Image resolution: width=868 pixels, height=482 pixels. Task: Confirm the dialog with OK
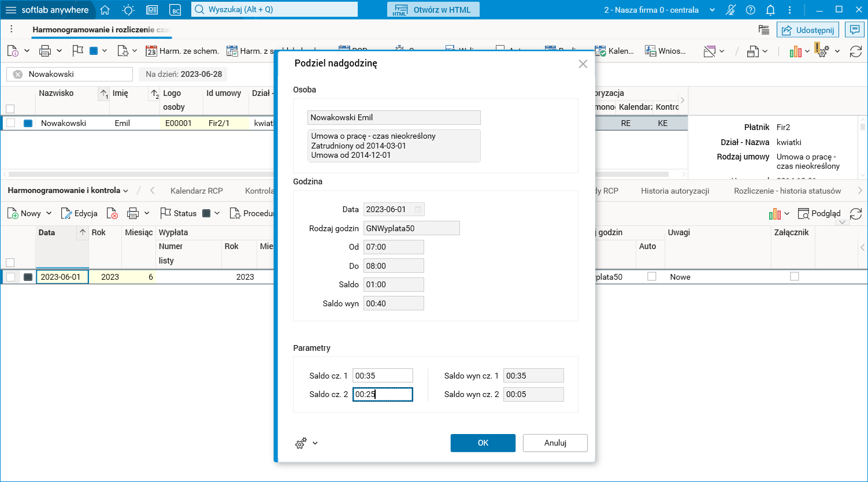483,443
